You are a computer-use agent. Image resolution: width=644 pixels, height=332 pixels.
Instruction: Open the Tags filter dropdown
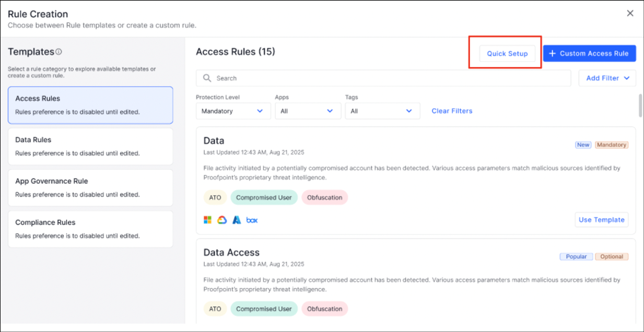tap(382, 111)
